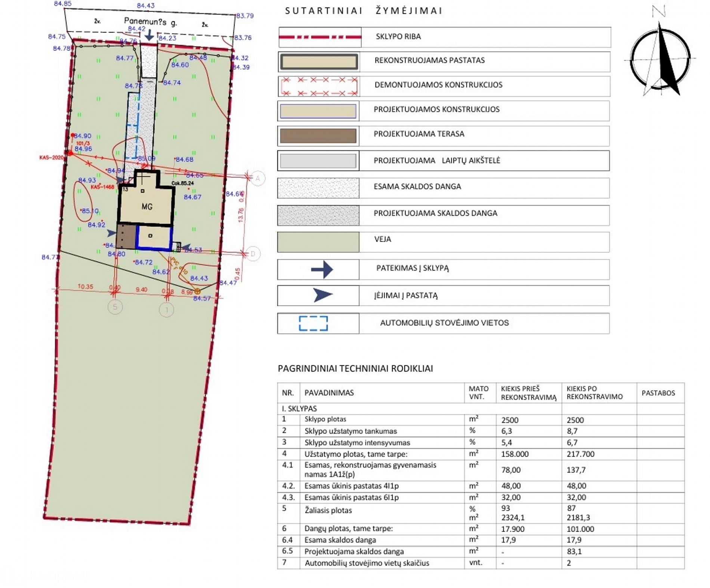
Task: Click the circled axis marker 1 below the plan
Action: click(x=166, y=310)
